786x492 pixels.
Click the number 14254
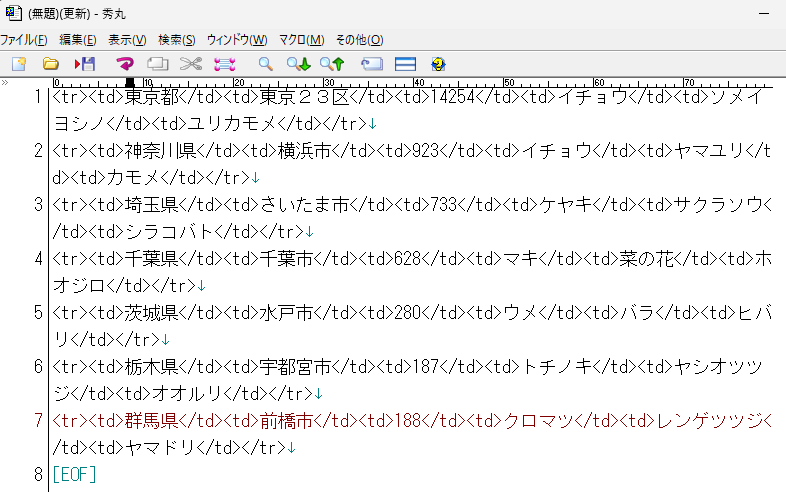click(452, 96)
